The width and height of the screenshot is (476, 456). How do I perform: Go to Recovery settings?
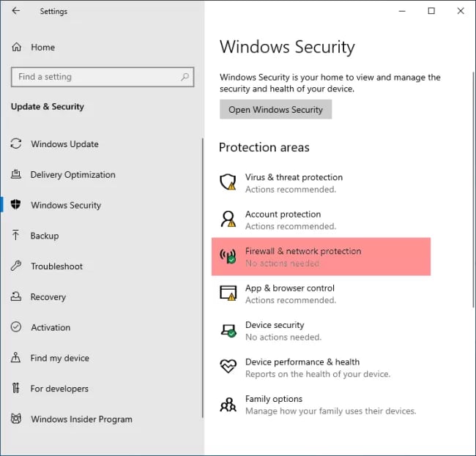(x=48, y=297)
